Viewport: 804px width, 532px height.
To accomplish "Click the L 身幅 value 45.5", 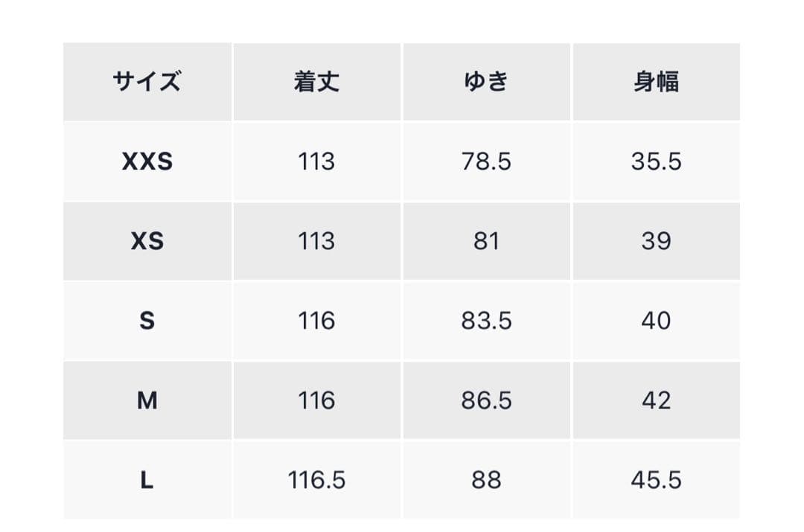I will pyautogui.click(x=656, y=480).
